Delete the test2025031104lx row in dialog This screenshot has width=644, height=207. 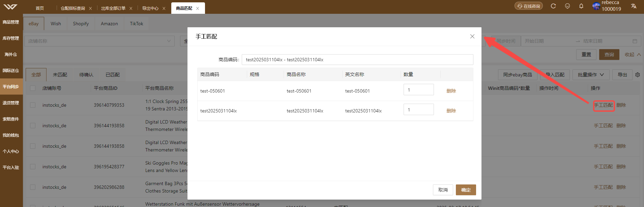(x=451, y=111)
